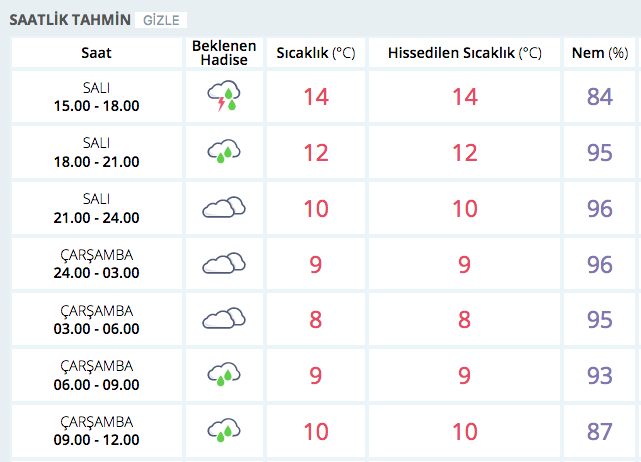Click the thunderstorm icon for Salı 15.00 - 18.00
The height and width of the screenshot is (462, 641).
[x=224, y=97]
